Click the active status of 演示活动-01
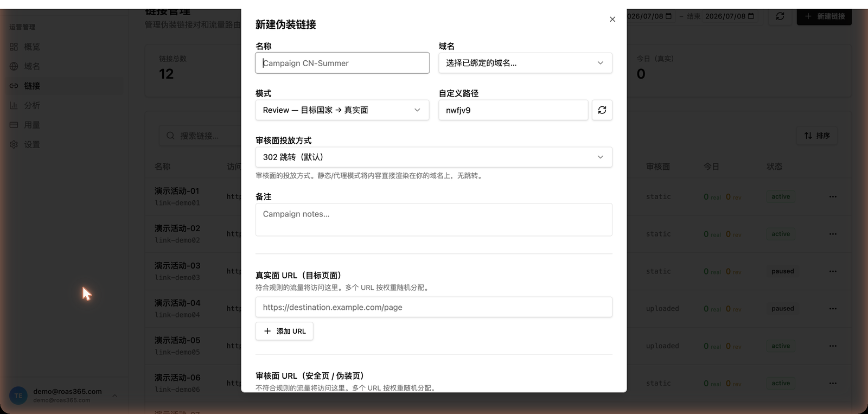This screenshot has height=414, width=868. [781, 196]
